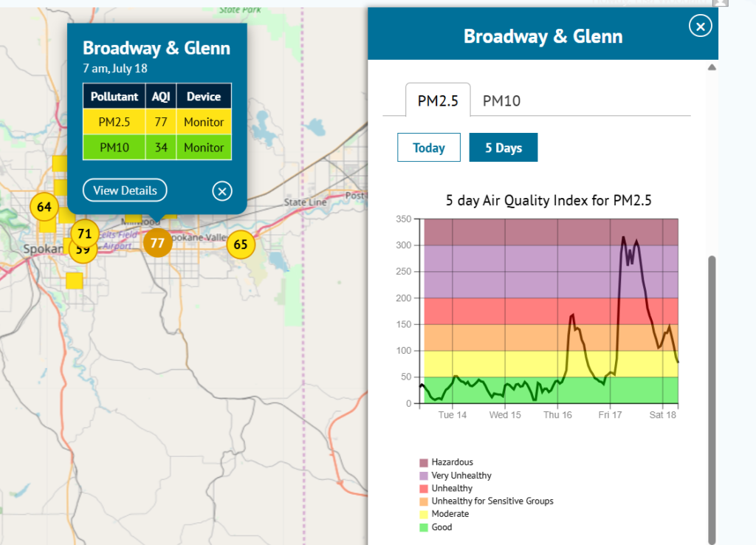Select the monitor marker showing 59

[82, 253]
